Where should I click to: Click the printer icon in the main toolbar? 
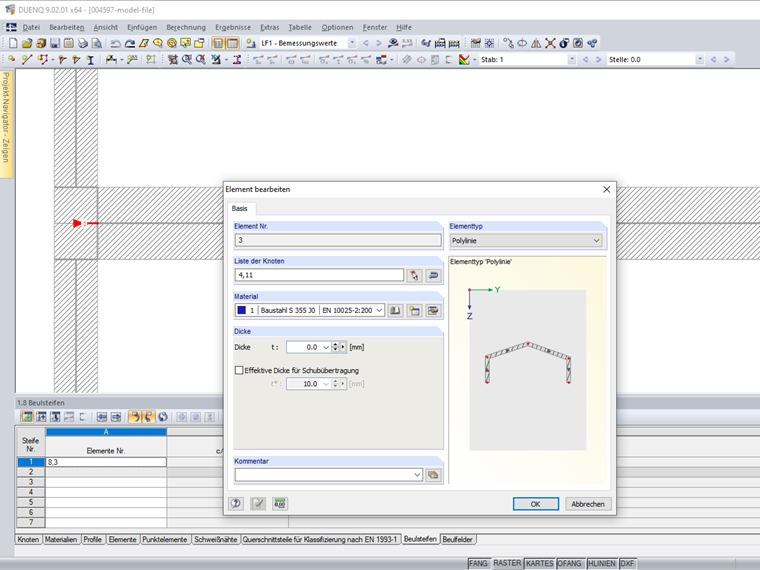(x=83, y=43)
